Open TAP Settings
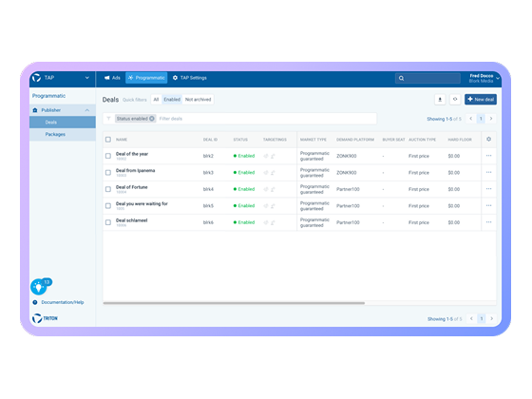This screenshot has height=399, width=532. coord(190,78)
